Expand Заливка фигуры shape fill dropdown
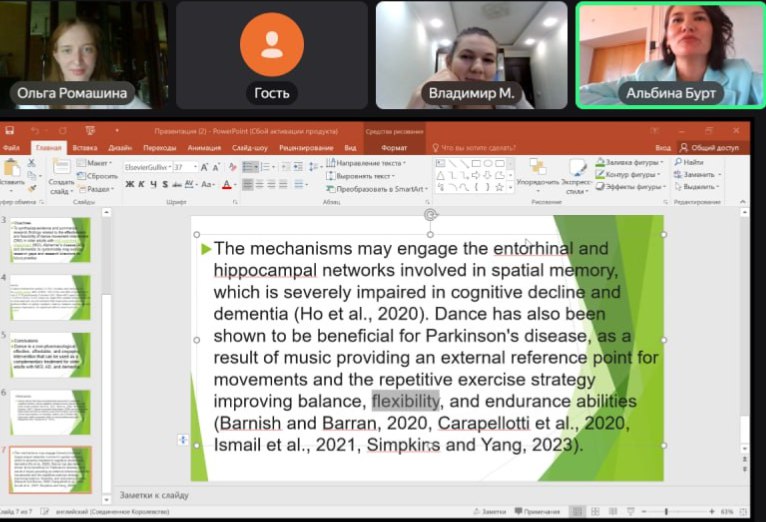This screenshot has width=766, height=522. [630, 162]
